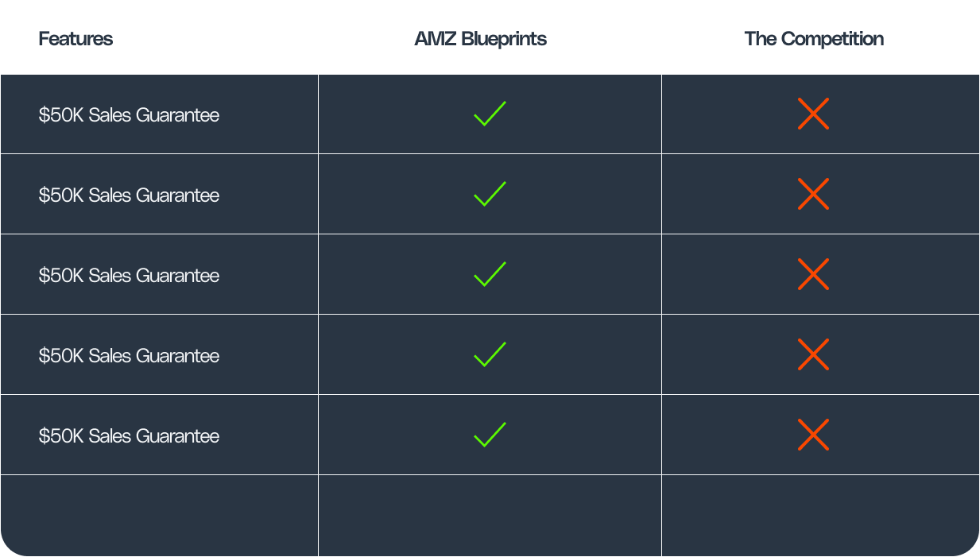This screenshot has height=557, width=980.
Task: Click the orange X in the third row
Action: [813, 275]
